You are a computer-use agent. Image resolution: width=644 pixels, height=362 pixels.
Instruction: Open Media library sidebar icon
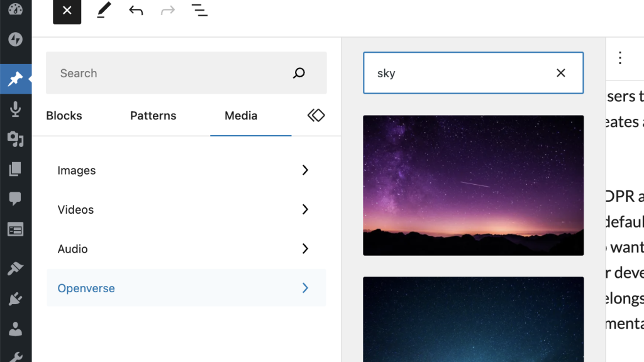15,139
